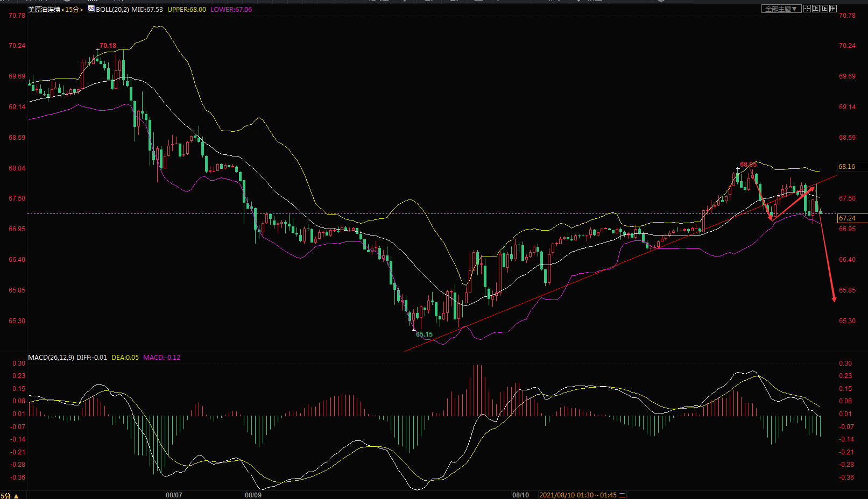Click the MACD(26,12,9) indicator label
This screenshot has height=499, width=868.
51,358
